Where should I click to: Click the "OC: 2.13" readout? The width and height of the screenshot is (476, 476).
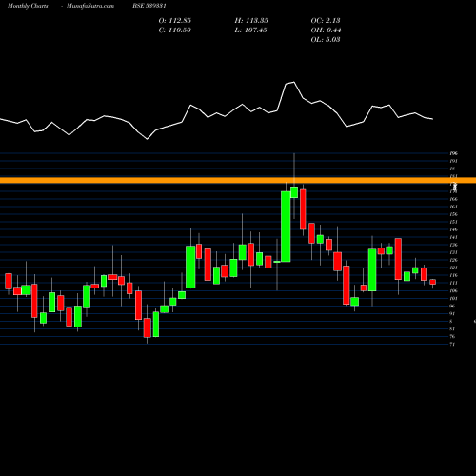click(326, 21)
